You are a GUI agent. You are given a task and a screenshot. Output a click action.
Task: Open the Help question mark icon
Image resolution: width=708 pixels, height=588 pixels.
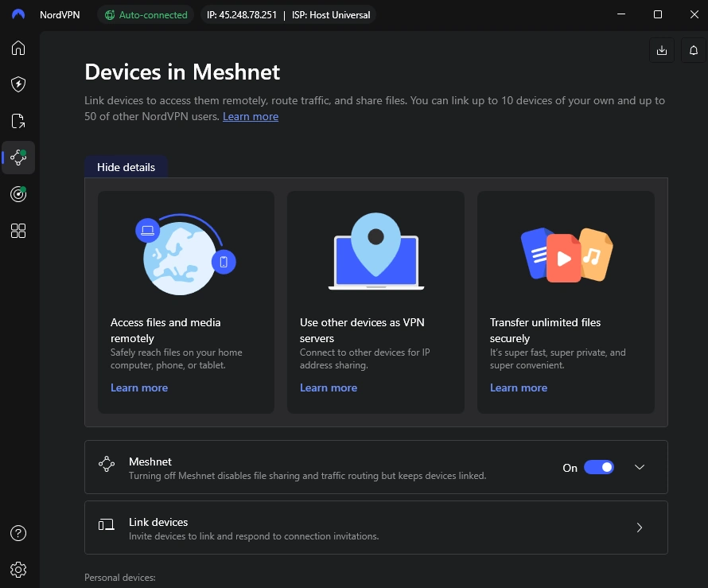click(x=18, y=533)
